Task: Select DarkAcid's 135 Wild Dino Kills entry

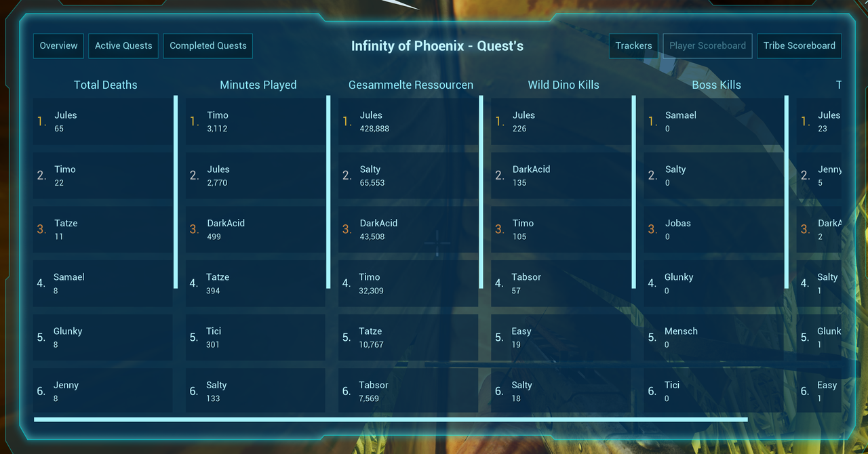Action: coord(560,176)
